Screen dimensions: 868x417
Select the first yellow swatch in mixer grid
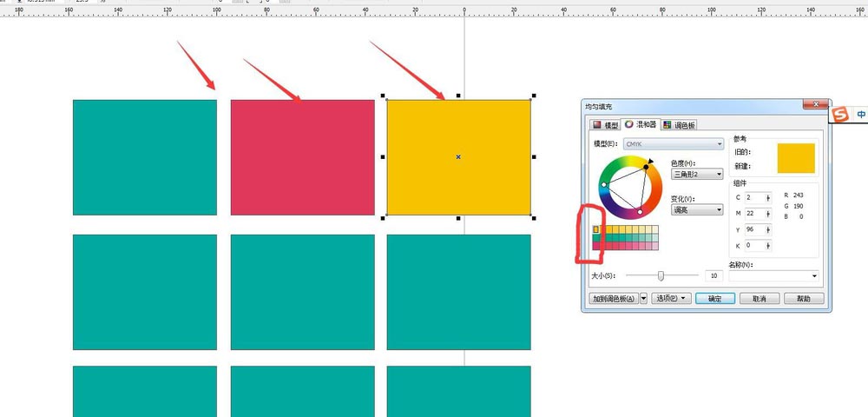click(596, 229)
